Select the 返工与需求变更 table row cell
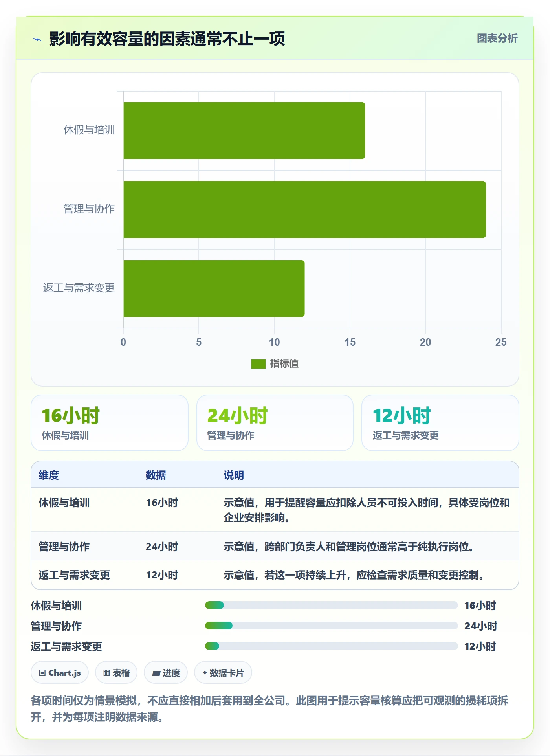This screenshot has width=550, height=756. [74, 575]
